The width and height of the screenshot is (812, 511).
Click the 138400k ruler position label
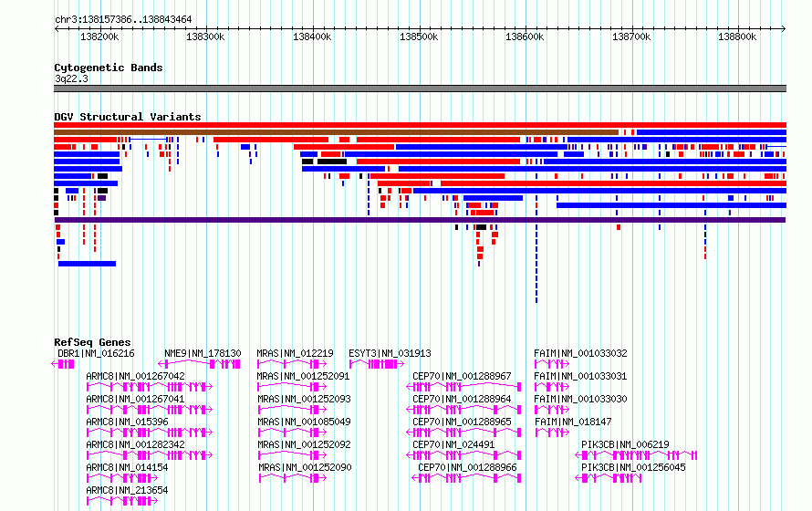tap(312, 36)
